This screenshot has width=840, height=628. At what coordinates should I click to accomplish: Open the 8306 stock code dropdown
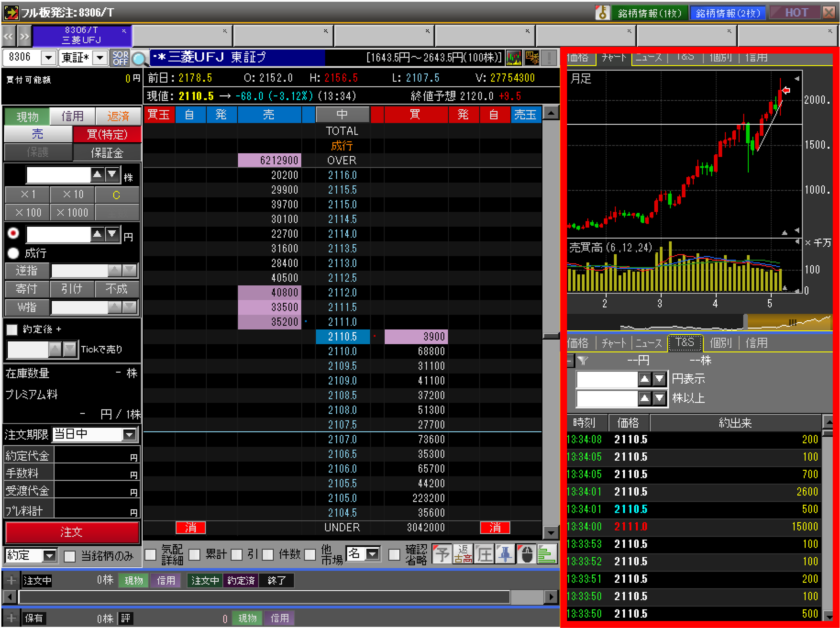(x=49, y=58)
